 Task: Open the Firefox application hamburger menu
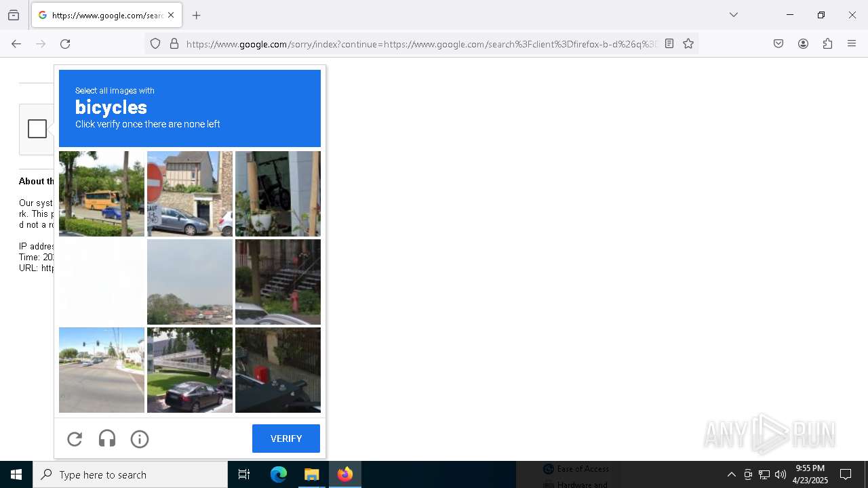[x=852, y=44]
